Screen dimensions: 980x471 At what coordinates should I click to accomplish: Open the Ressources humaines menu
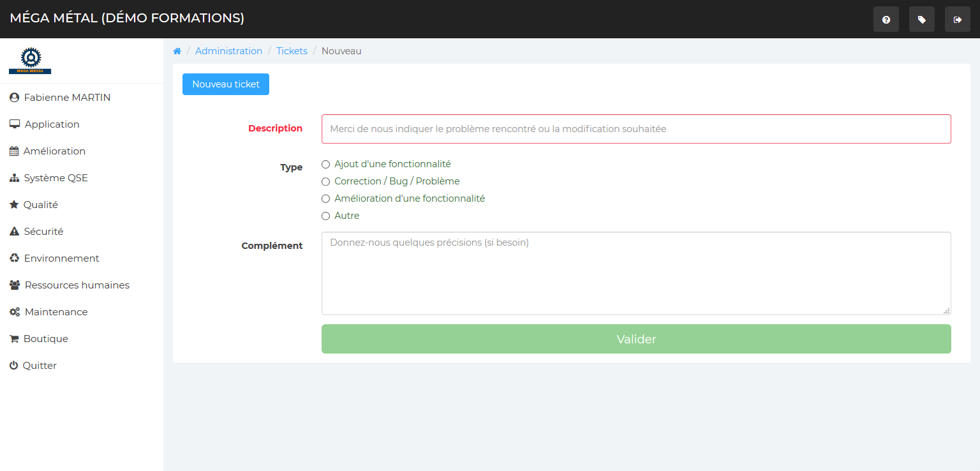click(x=77, y=285)
